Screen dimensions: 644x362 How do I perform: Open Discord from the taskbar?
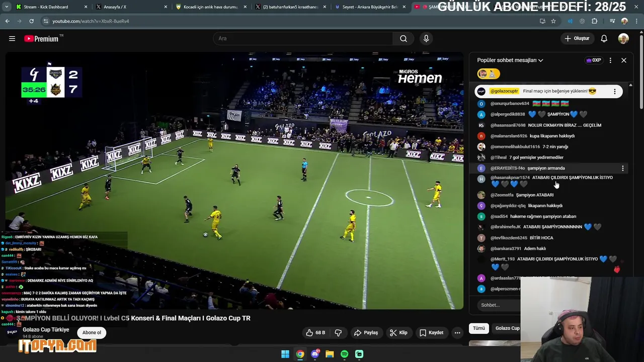point(315,354)
